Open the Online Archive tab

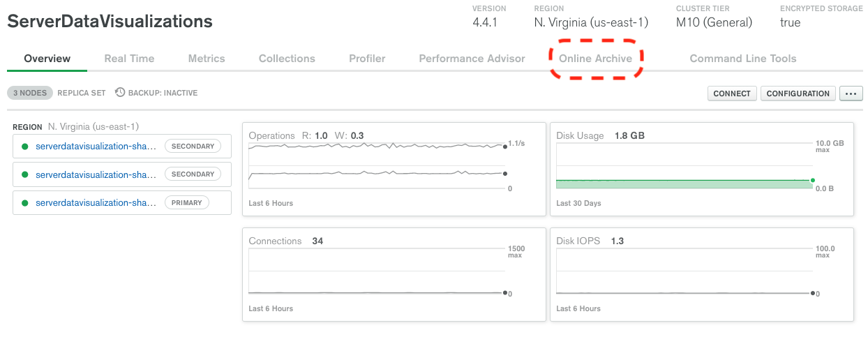[595, 59]
